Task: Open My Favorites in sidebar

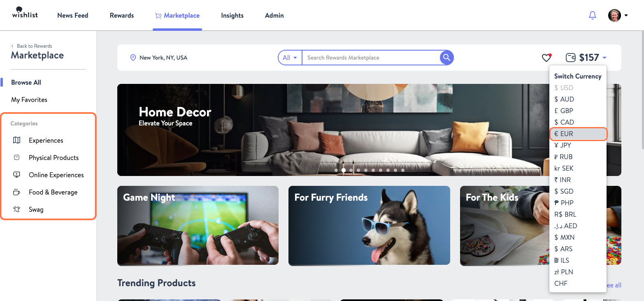Action: (29, 100)
